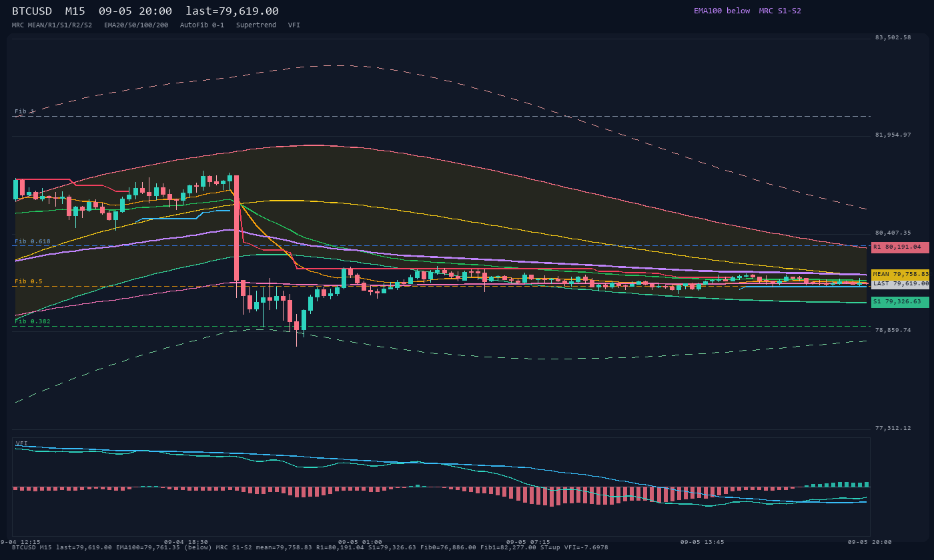Image resolution: width=934 pixels, height=560 pixels.
Task: Click the 09-05 07:15 time axis label
Action: click(528, 542)
